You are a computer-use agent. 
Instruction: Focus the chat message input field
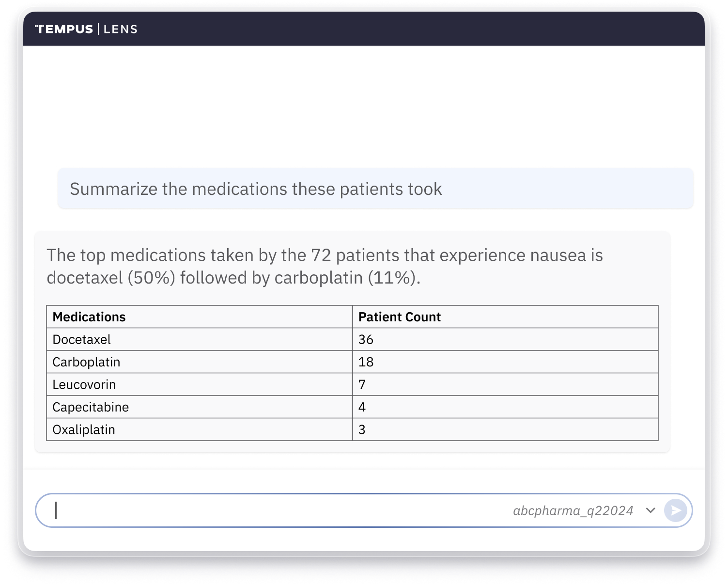(281, 510)
